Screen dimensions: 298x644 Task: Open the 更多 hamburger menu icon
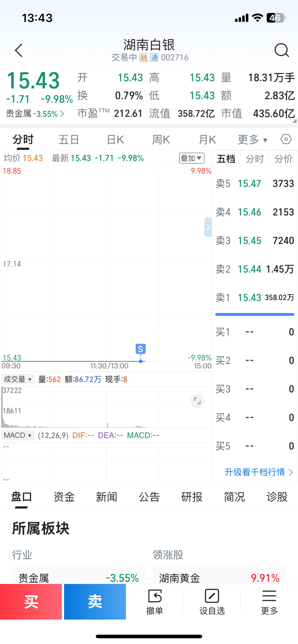pos(269,602)
